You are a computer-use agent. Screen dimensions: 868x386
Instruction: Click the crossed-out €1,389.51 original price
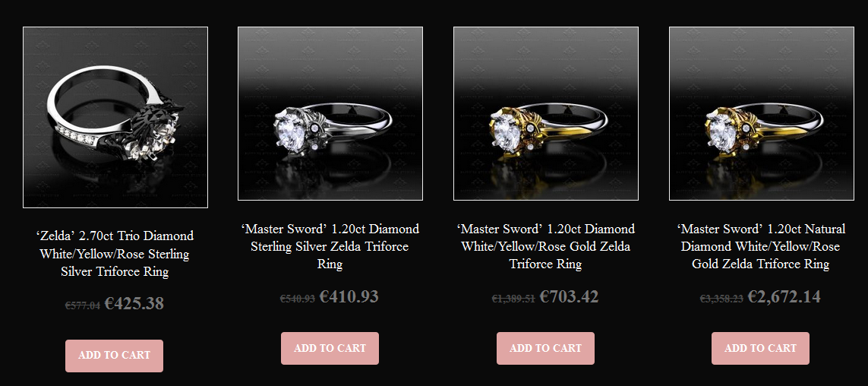click(x=513, y=299)
